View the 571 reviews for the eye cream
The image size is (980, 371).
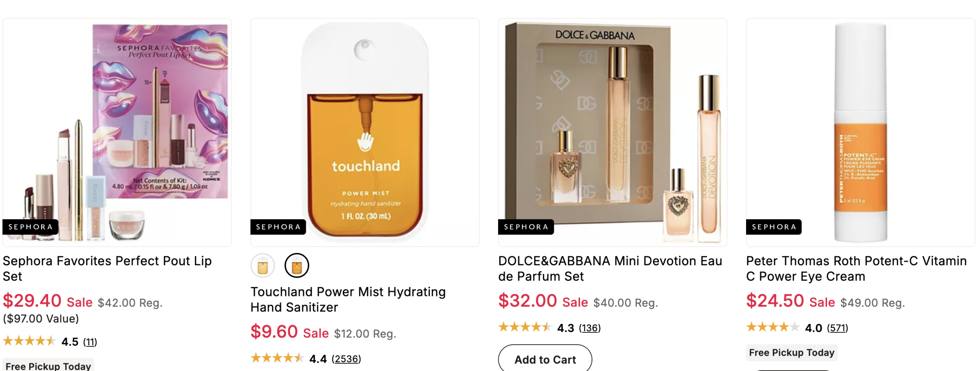(837, 328)
